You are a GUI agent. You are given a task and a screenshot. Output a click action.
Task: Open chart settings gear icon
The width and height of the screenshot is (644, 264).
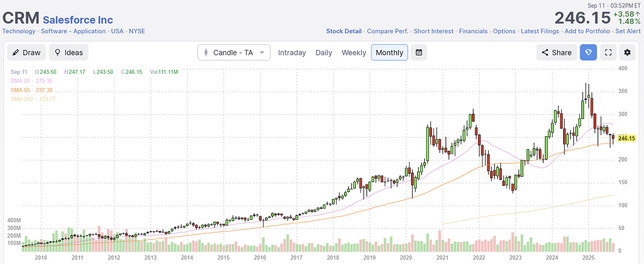click(627, 53)
